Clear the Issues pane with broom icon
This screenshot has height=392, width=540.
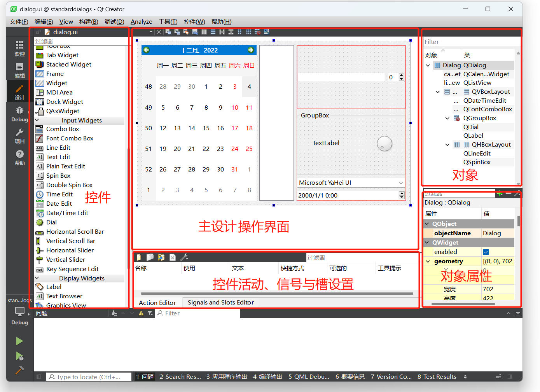click(114, 313)
